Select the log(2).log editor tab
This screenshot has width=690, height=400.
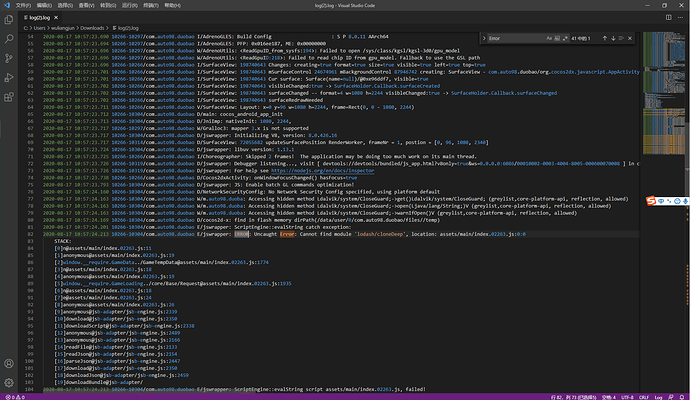pyautogui.click(x=42, y=17)
